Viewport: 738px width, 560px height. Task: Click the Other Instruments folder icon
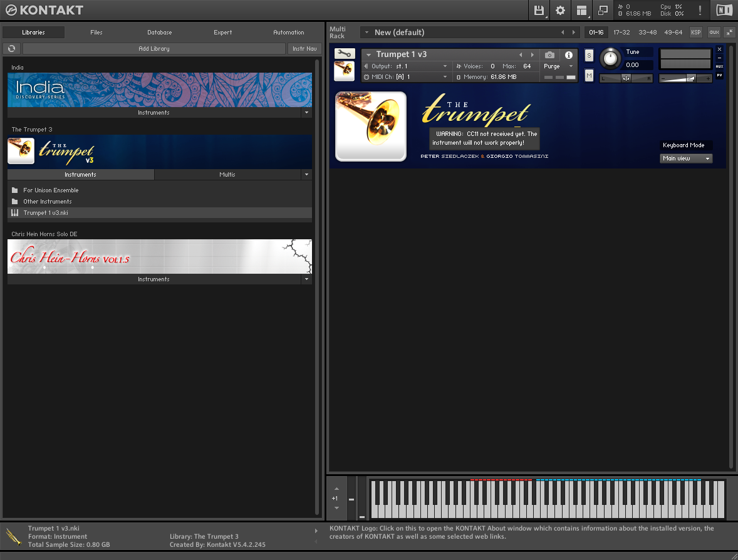coord(14,202)
